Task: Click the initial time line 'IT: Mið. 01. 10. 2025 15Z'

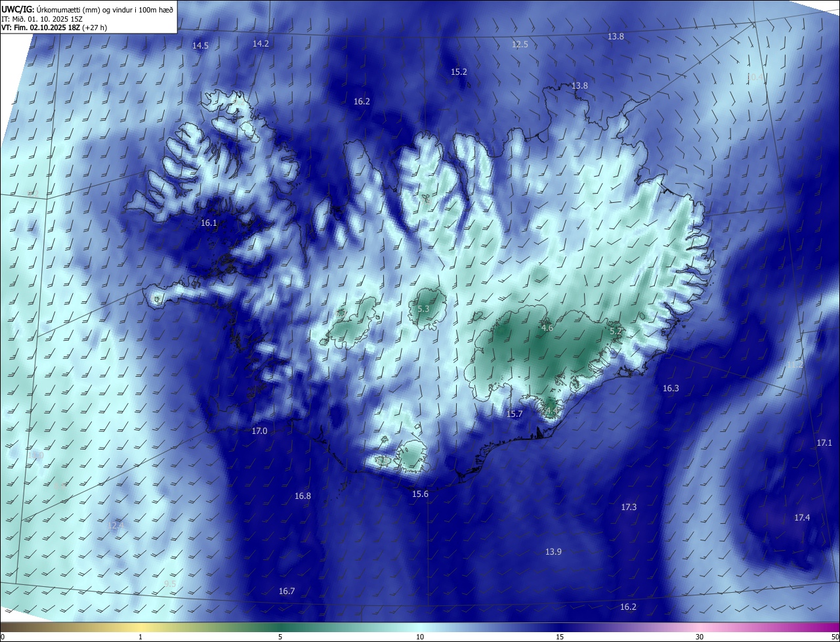Action: [42, 18]
